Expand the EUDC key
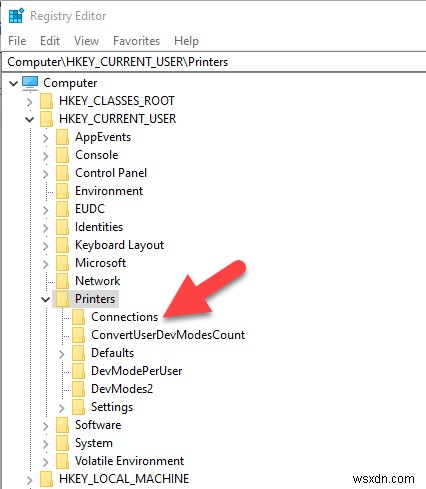Screen dimensions: 426x489 (46, 210)
